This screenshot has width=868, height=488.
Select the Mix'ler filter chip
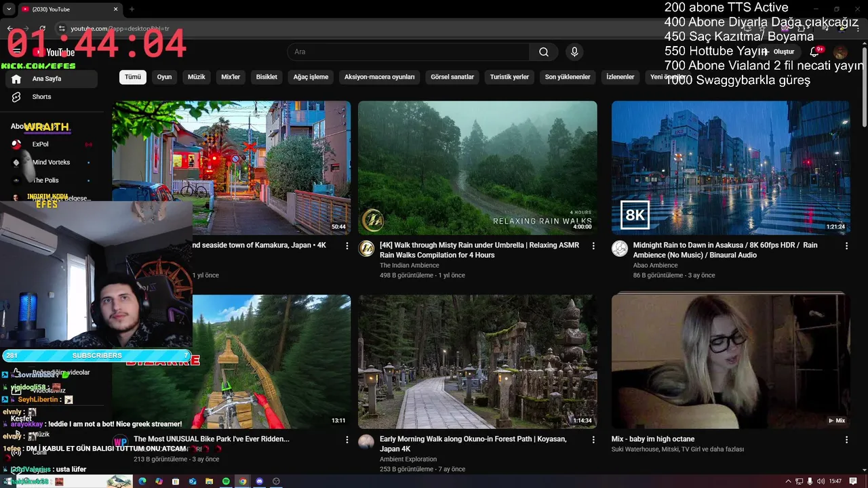tap(231, 77)
